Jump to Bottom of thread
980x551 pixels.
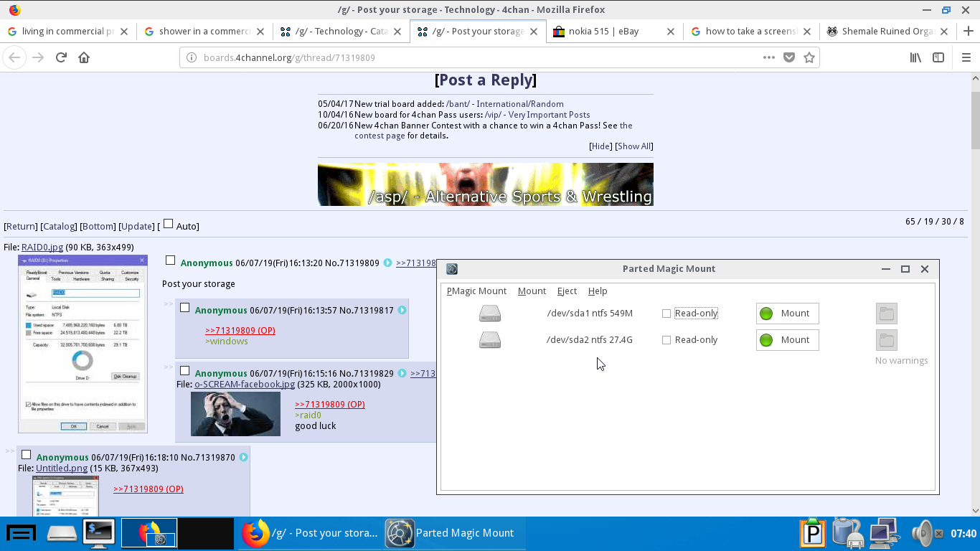click(x=97, y=226)
